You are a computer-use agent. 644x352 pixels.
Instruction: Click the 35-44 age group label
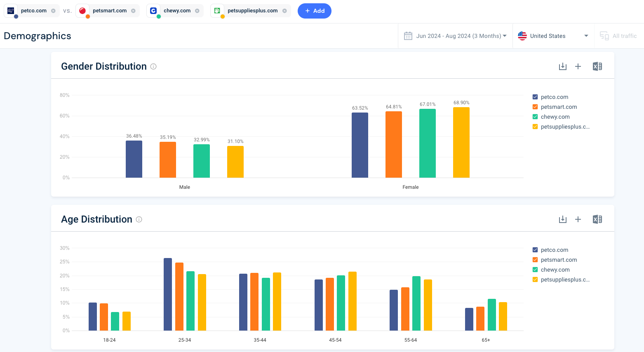pyautogui.click(x=260, y=340)
